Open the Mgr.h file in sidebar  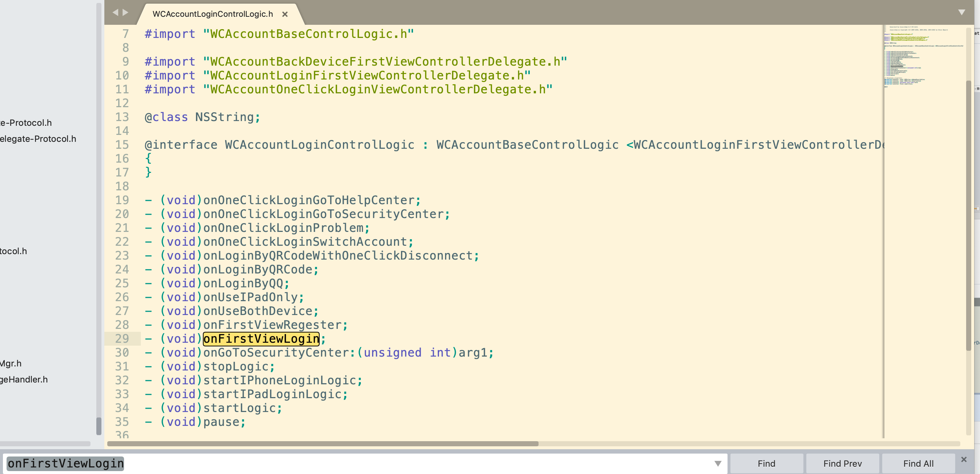coord(11,364)
